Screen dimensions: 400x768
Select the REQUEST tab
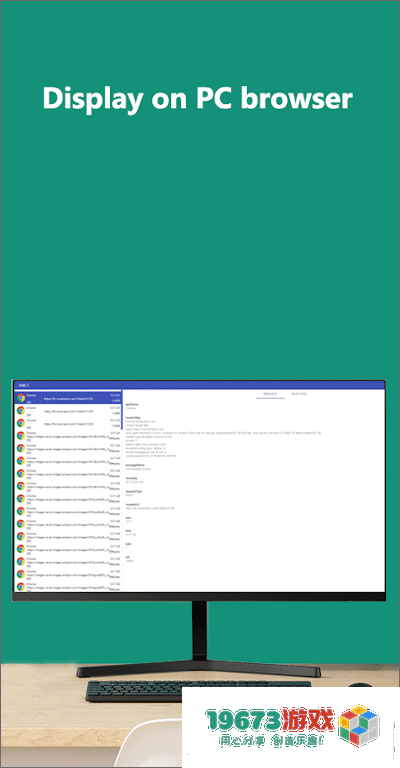click(x=270, y=393)
